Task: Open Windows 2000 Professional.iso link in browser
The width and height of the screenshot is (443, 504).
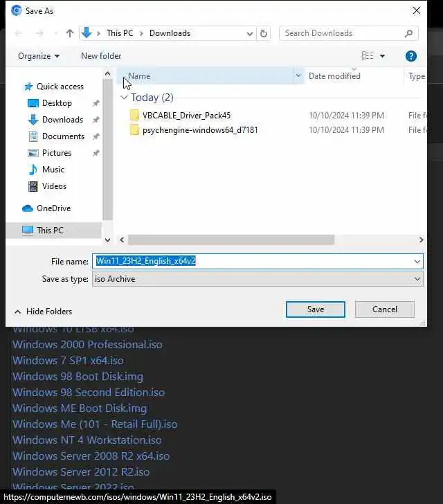Action: (x=87, y=345)
